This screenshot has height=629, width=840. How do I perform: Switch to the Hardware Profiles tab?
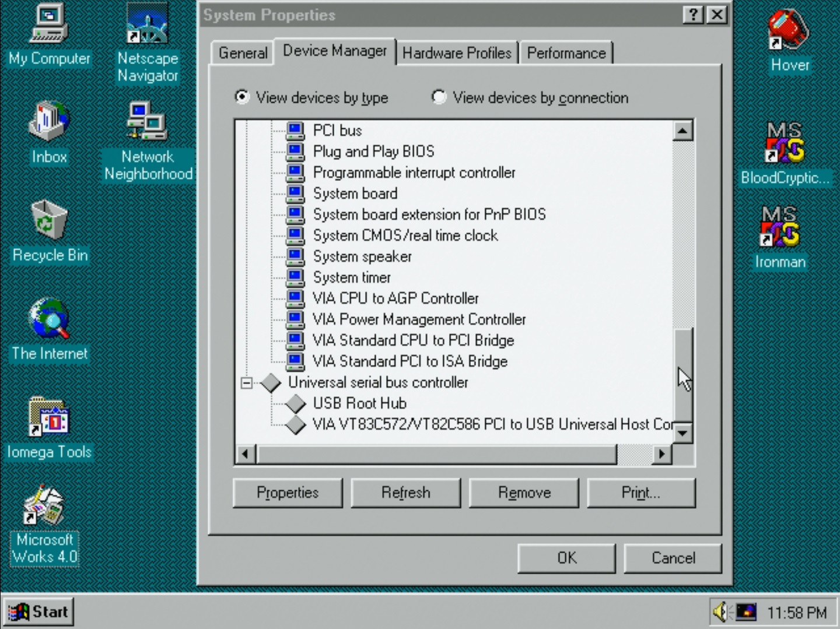(x=457, y=53)
